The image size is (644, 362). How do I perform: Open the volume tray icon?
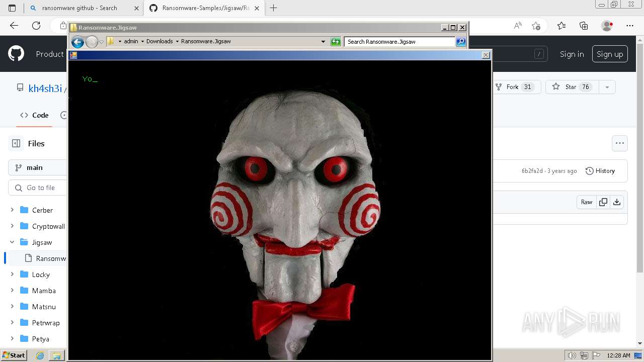(572, 355)
